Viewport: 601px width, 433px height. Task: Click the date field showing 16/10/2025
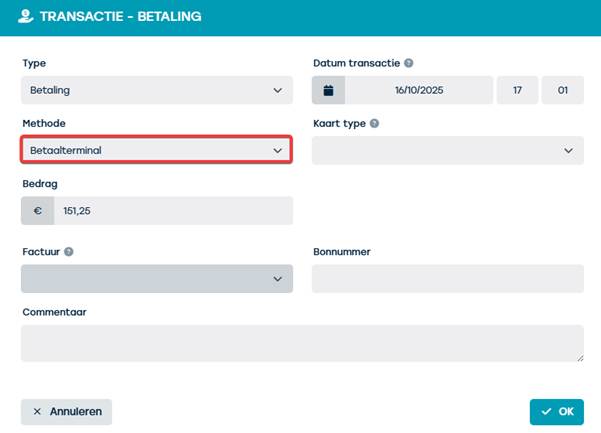click(418, 90)
